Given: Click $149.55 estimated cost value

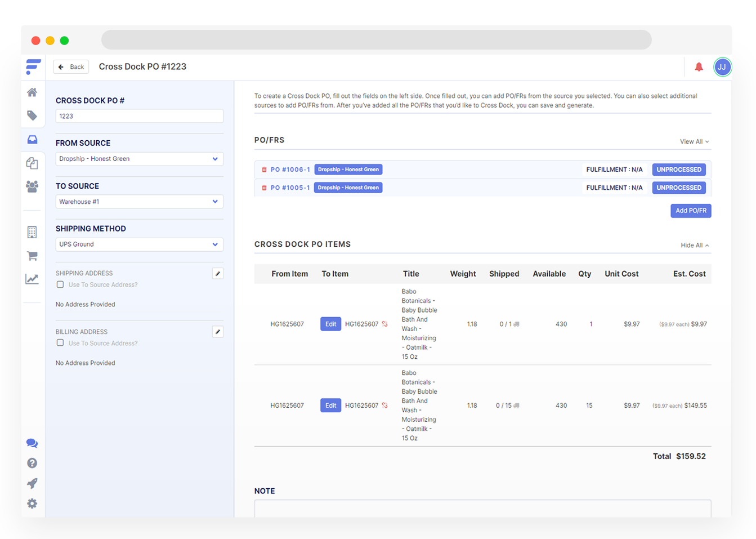Looking at the screenshot, I should 695,406.
